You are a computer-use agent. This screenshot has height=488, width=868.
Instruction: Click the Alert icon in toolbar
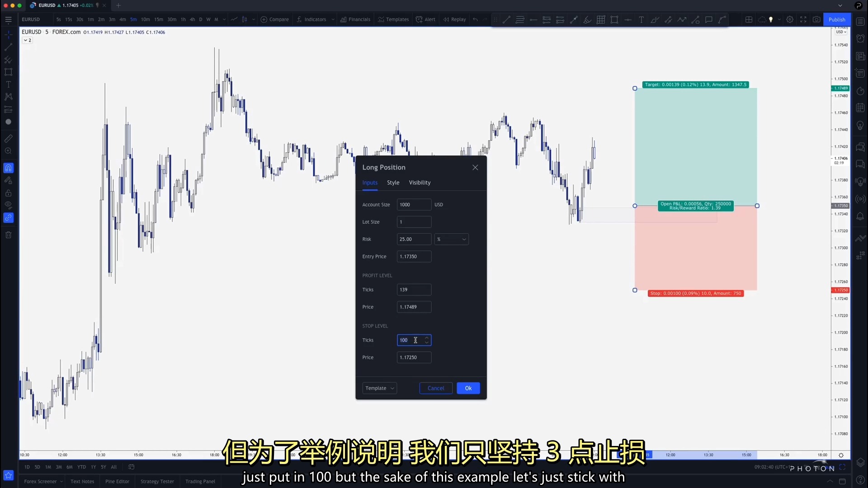point(426,20)
